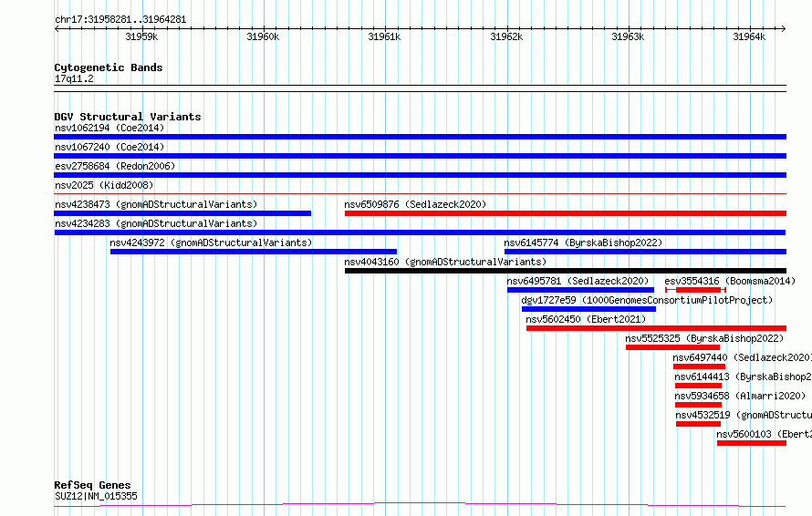
Task: Open the nsv5600103 Ebert label
Action: point(765,434)
